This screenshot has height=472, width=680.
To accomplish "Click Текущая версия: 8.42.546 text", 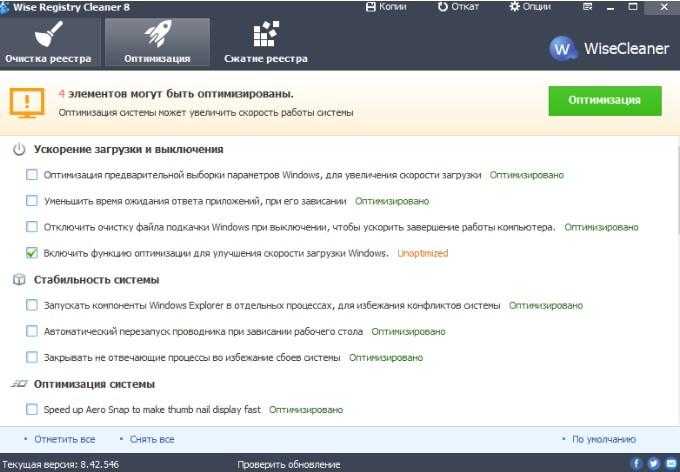I will point(60,465).
